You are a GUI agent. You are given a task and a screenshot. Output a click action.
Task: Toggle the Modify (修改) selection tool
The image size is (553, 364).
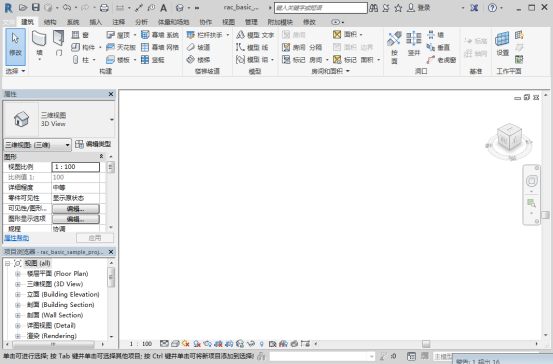16,47
